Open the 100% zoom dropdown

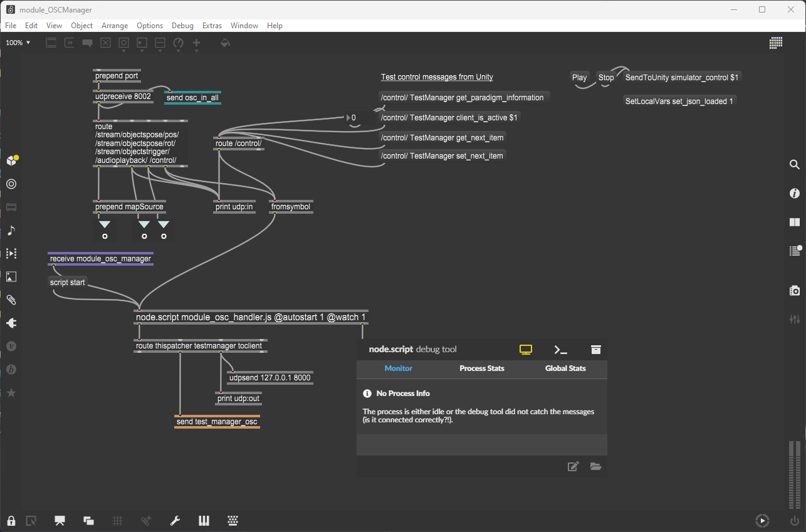coord(18,43)
